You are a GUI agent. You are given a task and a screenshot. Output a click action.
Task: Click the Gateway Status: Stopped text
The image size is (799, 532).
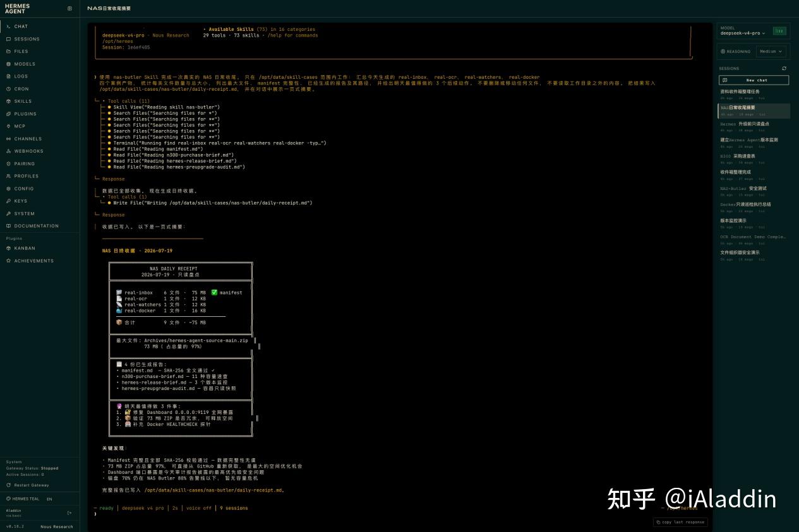32,468
